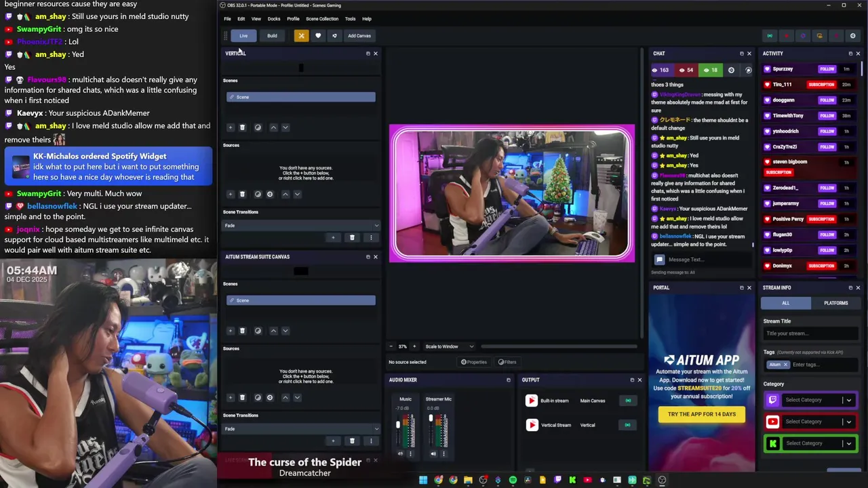
Task: Remove the Aitum tag
Action: point(785,365)
